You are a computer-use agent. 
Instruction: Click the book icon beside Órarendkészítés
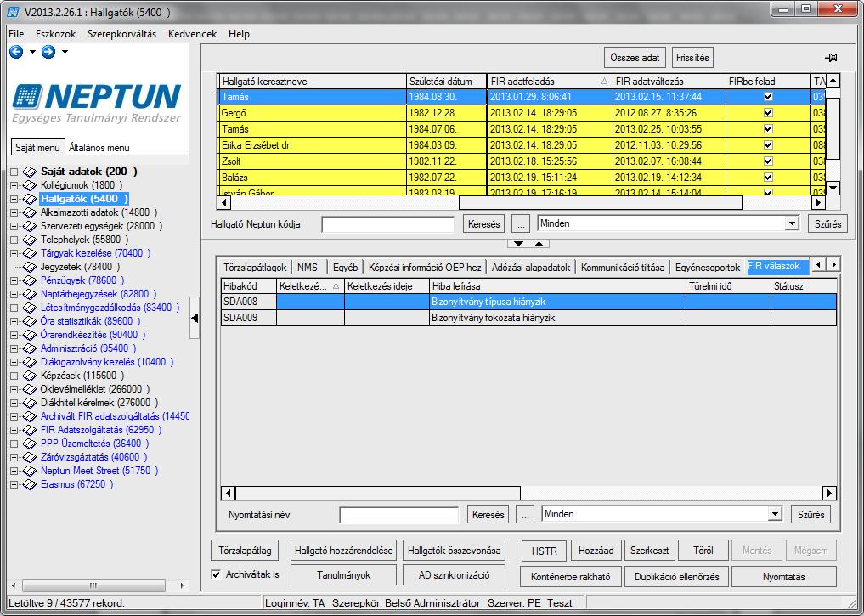click(30, 335)
